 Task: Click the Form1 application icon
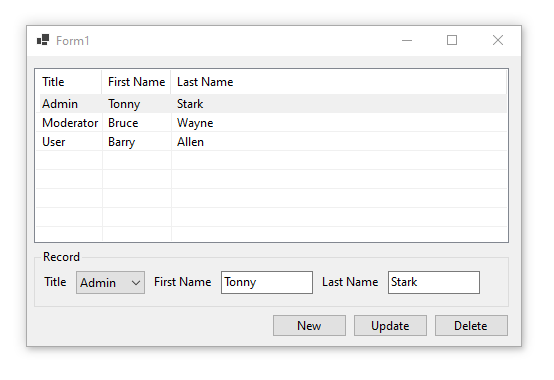[43, 40]
